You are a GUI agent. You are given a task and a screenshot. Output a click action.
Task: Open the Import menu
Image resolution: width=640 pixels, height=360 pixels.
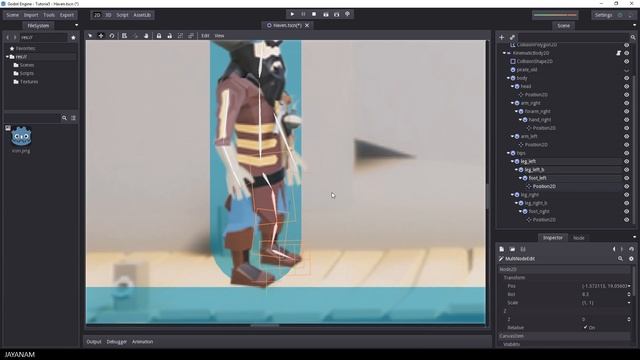pos(31,15)
